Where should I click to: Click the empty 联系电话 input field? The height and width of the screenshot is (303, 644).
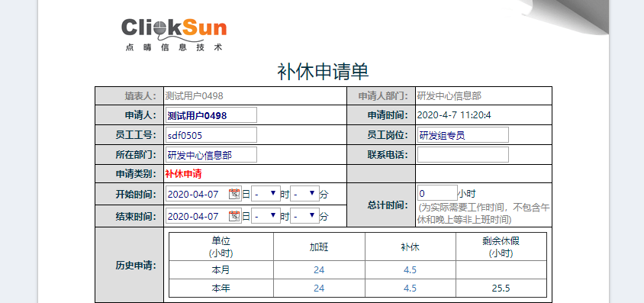[463, 155]
